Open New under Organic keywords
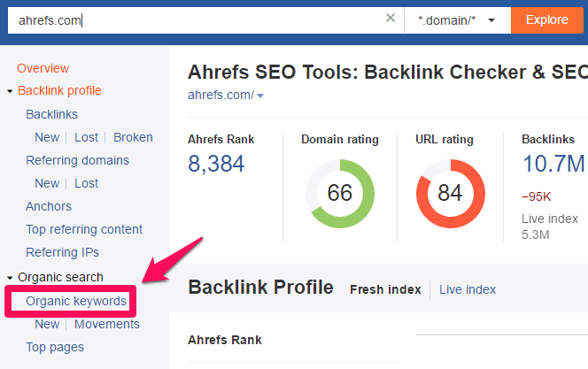Image resolution: width=588 pixels, height=369 pixels. 47,324
